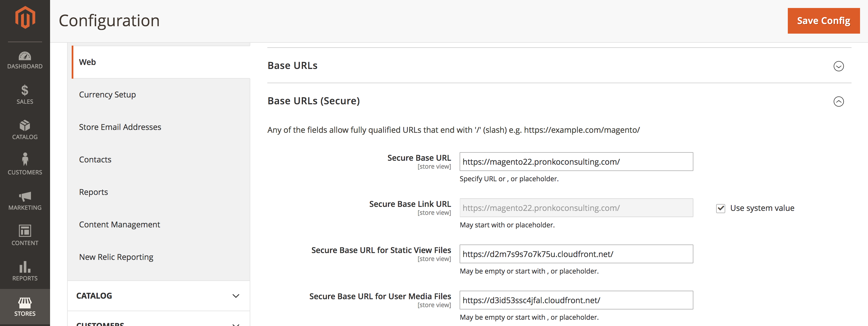Toggle Use system value checkbox
Screen dimensions: 868x326
[x=720, y=207]
